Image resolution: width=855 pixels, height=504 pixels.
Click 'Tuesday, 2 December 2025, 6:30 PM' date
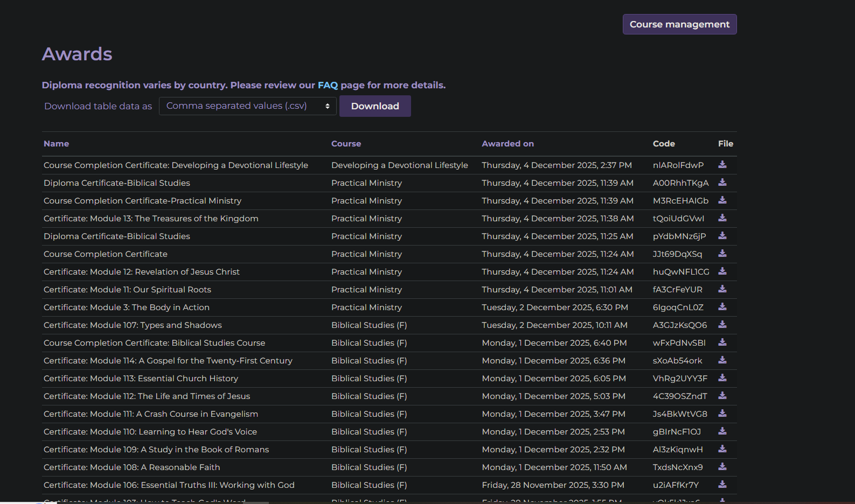tap(555, 307)
